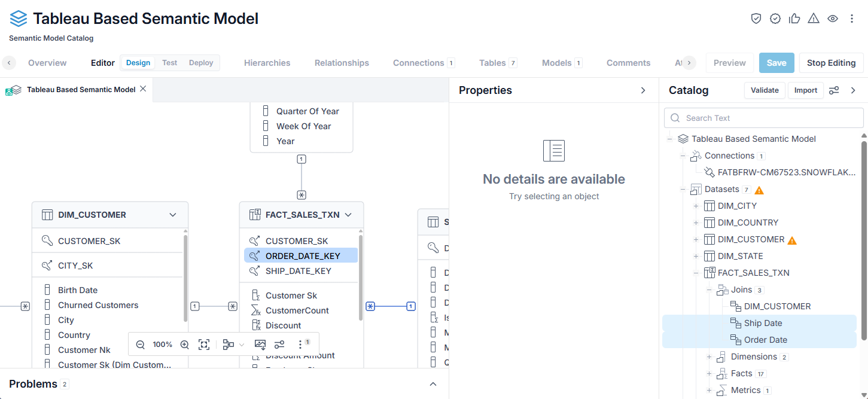Select the Ship Date join item
This screenshot has height=399, width=868.
(x=759, y=323)
